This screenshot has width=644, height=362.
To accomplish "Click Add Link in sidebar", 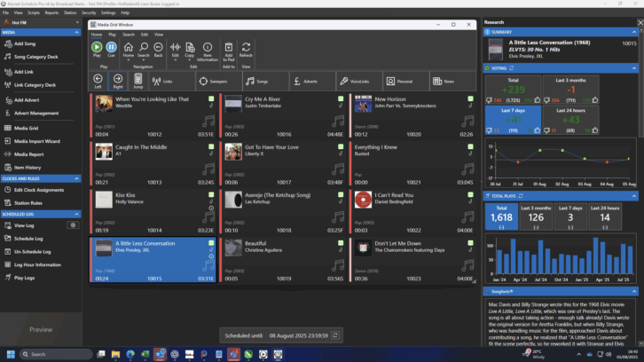I will pos(23,72).
